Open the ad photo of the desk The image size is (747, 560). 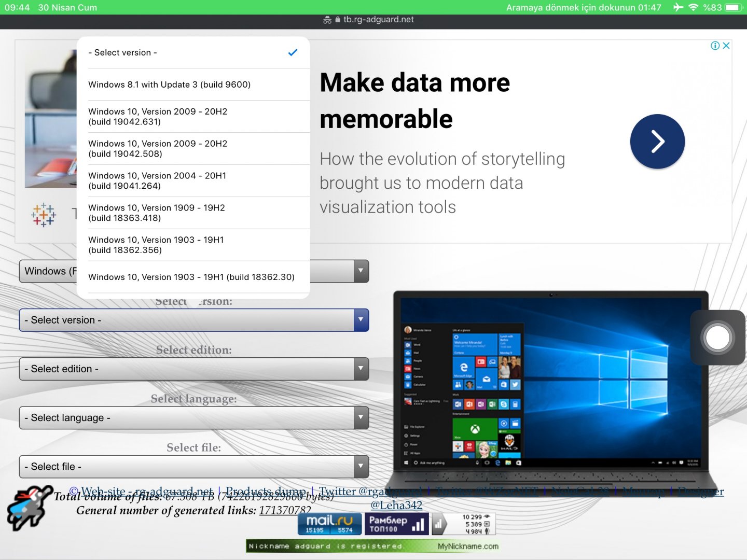coord(51,119)
